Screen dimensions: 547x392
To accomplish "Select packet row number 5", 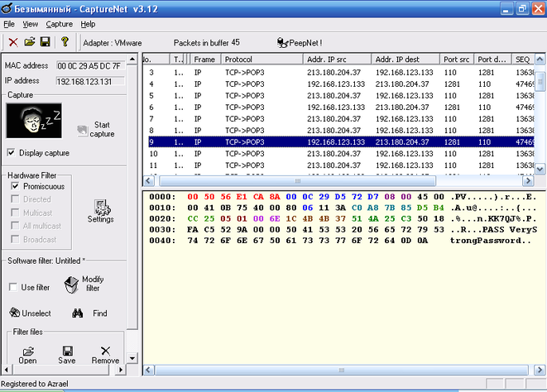I will click(x=248, y=95).
